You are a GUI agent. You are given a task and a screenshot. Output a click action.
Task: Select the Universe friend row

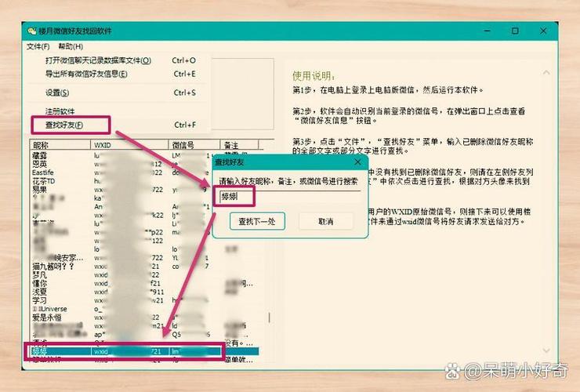tap(144, 309)
